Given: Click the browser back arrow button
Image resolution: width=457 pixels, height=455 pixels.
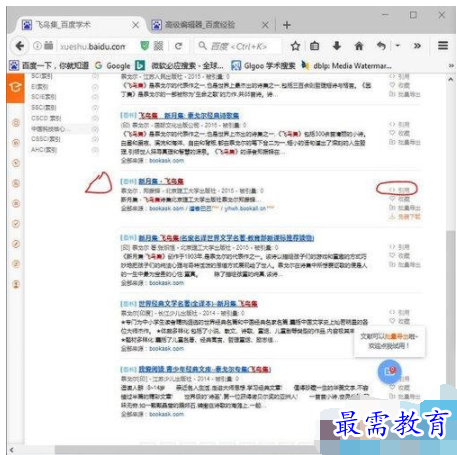Looking at the screenshot, I should tap(20, 46).
